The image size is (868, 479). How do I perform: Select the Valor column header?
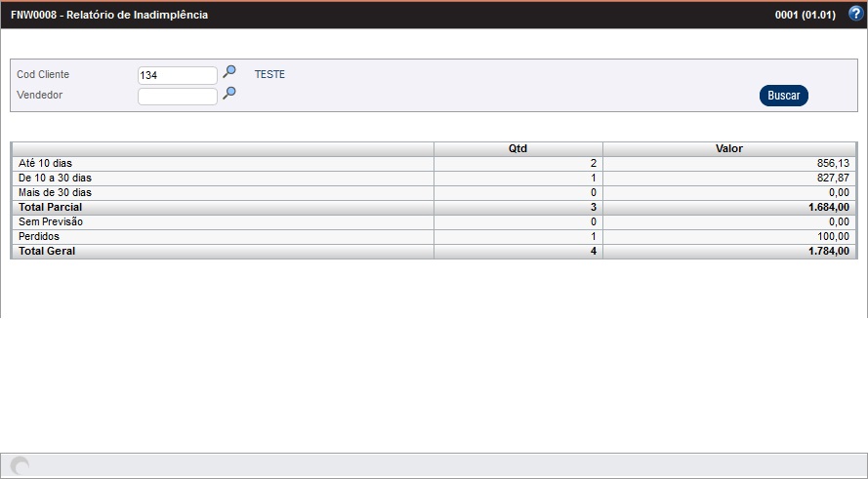729,149
